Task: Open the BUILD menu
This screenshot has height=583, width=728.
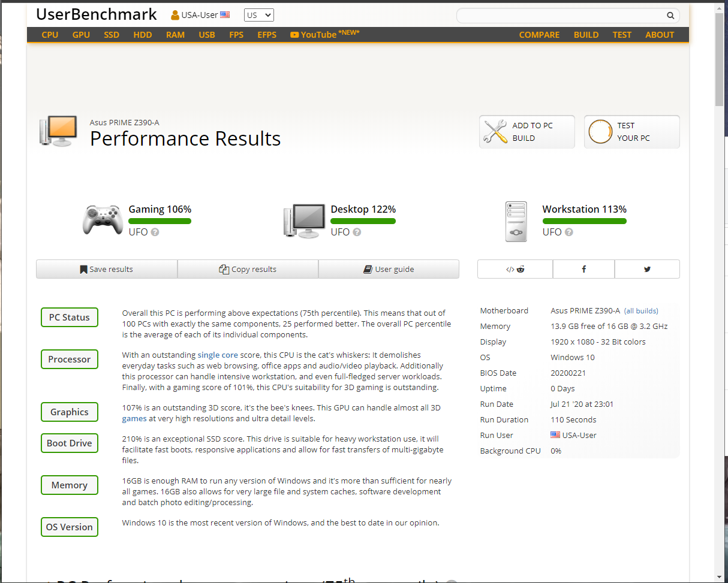Action: (586, 35)
